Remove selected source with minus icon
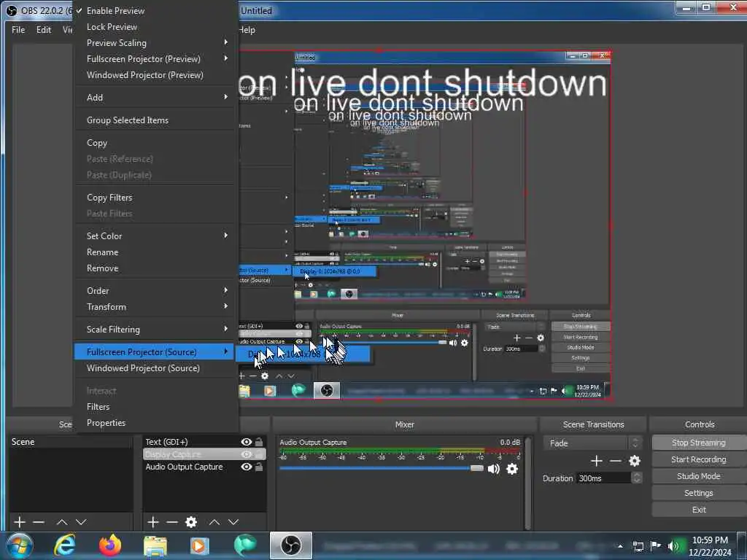 coord(172,522)
